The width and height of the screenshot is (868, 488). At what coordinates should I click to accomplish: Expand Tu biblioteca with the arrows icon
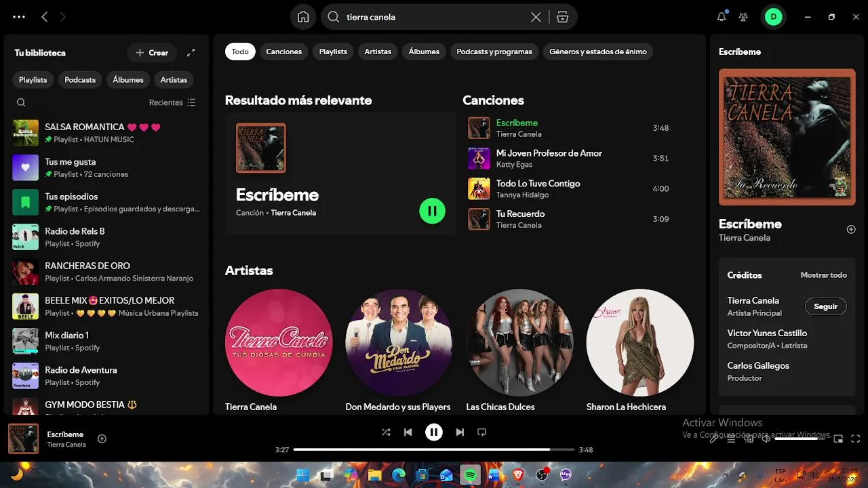(191, 52)
